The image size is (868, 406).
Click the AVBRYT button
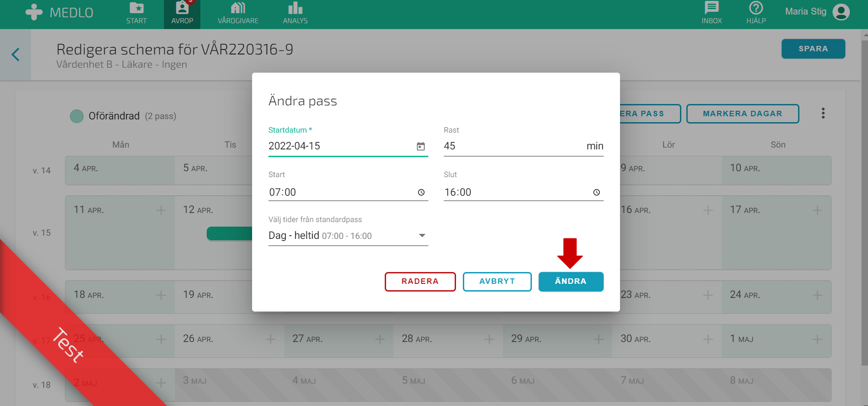497,282
